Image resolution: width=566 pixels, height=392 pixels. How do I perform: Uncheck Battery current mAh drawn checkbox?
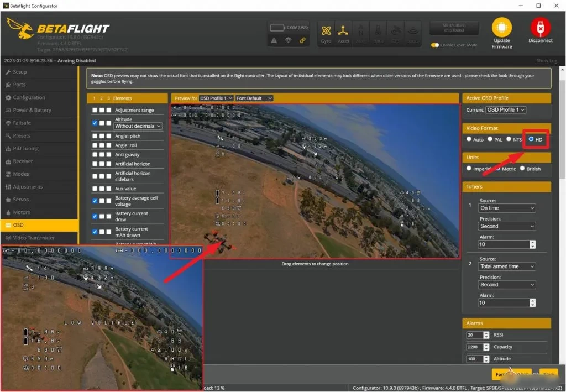[95, 232]
